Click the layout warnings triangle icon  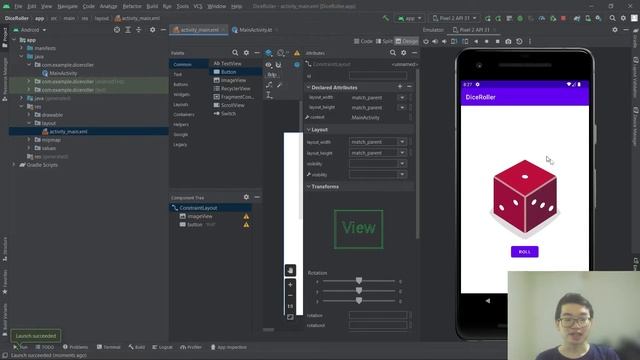(297, 53)
